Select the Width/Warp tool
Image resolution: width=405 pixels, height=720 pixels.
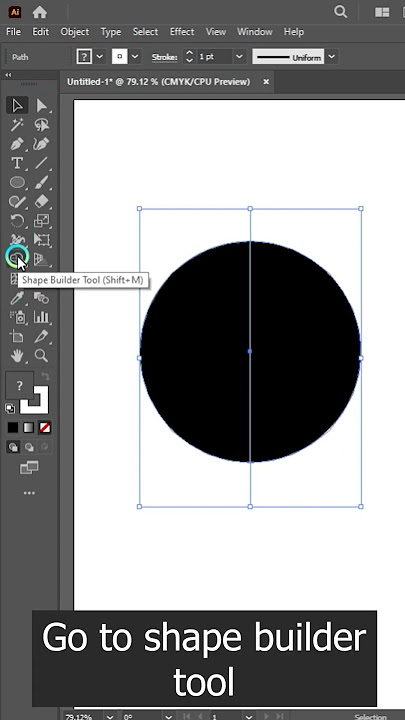click(x=17, y=240)
